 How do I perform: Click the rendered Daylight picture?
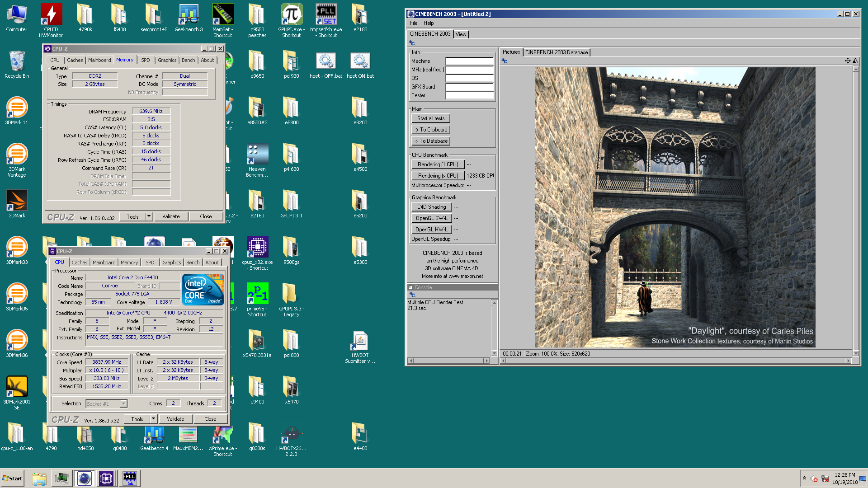[675, 207]
